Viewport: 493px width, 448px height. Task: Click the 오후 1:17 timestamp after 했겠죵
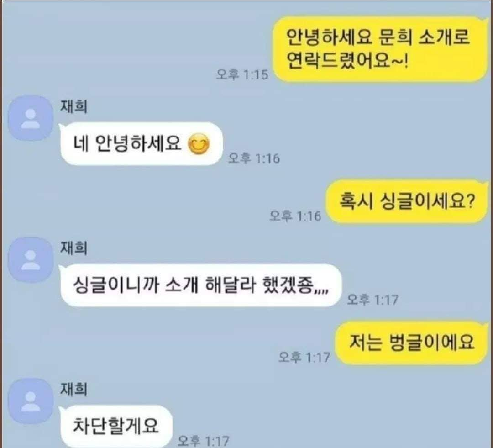(x=372, y=300)
